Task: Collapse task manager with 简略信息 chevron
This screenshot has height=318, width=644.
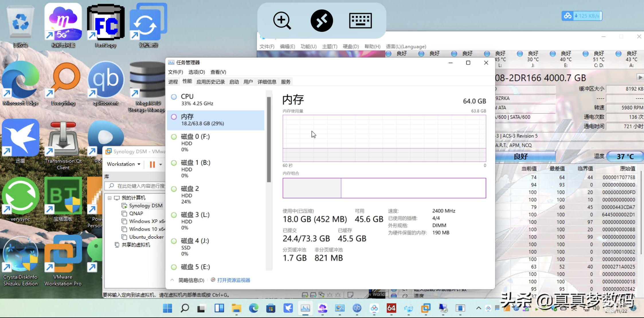Action: point(172,280)
